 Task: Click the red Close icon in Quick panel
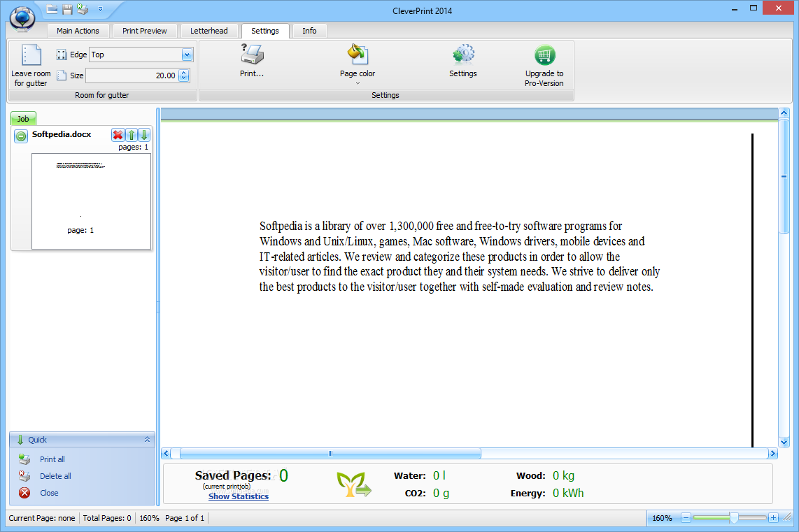(24, 493)
